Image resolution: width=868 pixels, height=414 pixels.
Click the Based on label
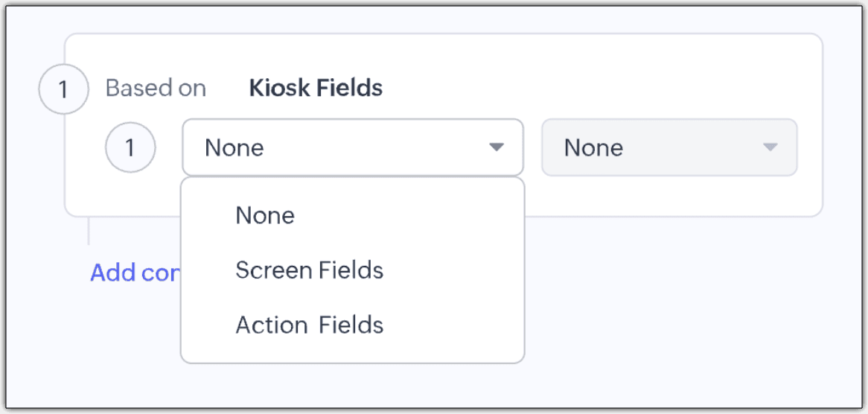156,89
